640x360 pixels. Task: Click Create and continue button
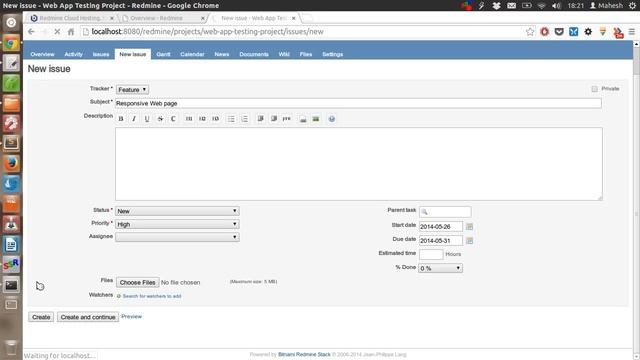[88, 317]
